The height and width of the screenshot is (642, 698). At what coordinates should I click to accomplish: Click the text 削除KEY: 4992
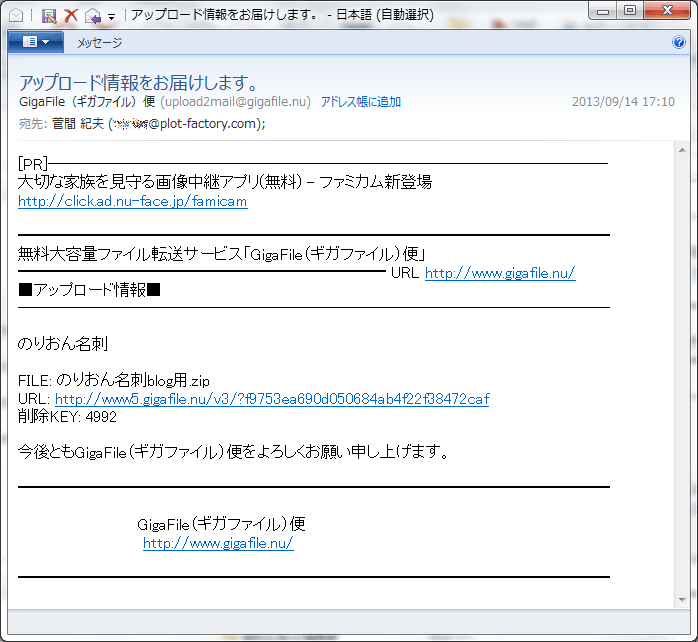[67, 417]
